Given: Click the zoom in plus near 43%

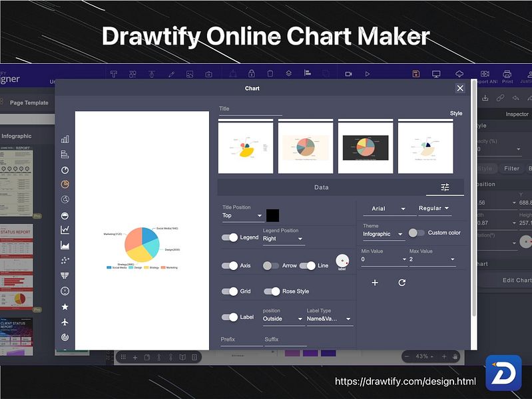Looking at the screenshot, I should 444,356.
